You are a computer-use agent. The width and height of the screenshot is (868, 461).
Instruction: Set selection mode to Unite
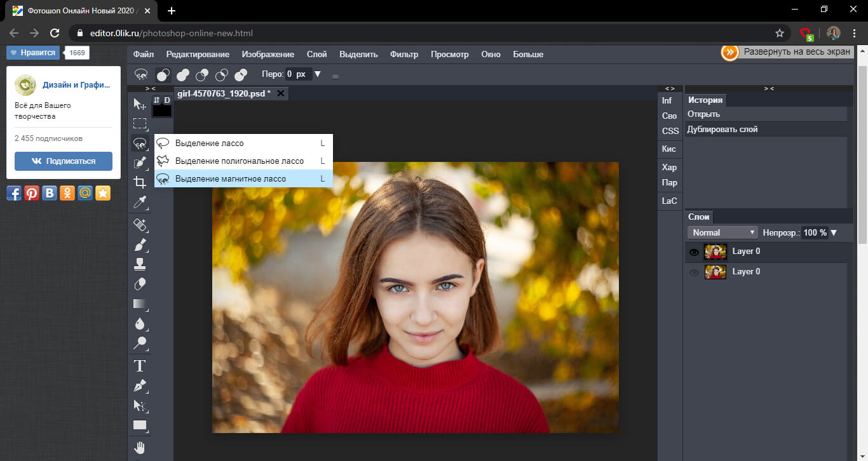point(183,75)
